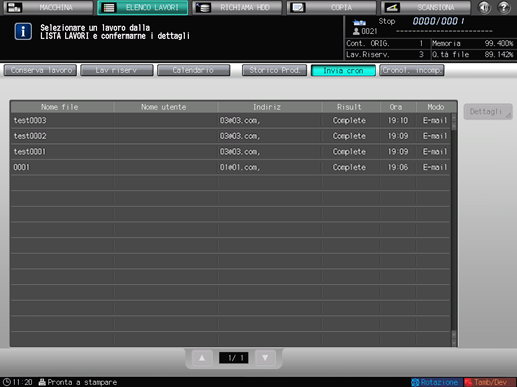Click the speaker sound icon
Screen dimensions: 517x387
[x=484, y=7]
